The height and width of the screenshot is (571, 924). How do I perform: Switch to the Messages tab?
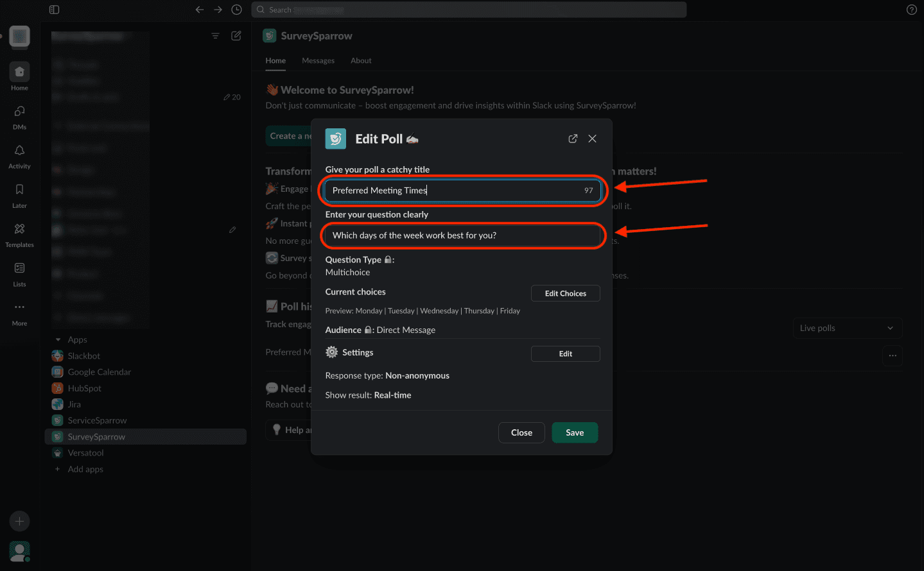coord(318,60)
